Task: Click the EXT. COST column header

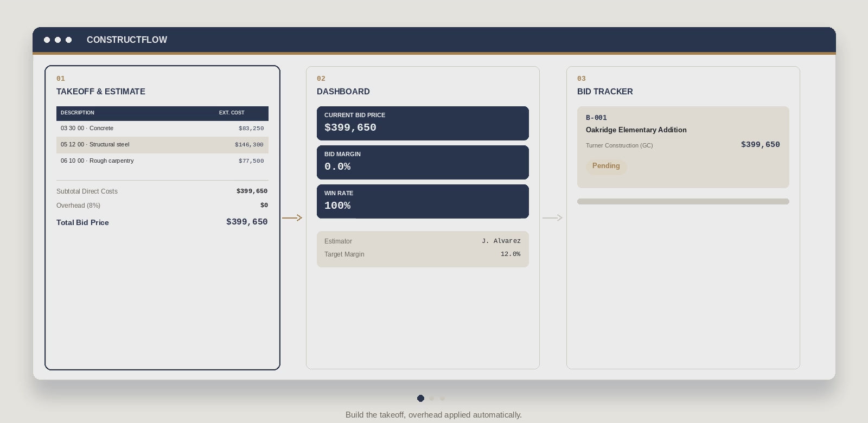Action: click(x=232, y=113)
